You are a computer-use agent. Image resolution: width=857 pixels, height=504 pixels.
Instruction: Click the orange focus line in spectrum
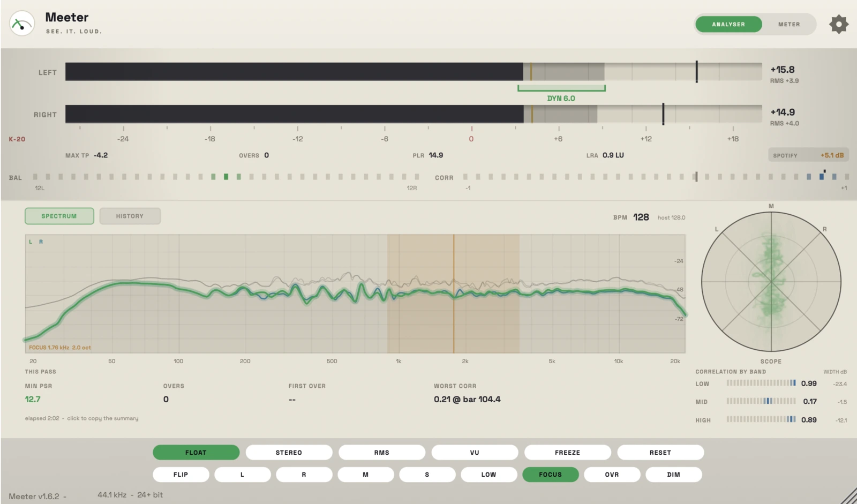click(x=454, y=294)
